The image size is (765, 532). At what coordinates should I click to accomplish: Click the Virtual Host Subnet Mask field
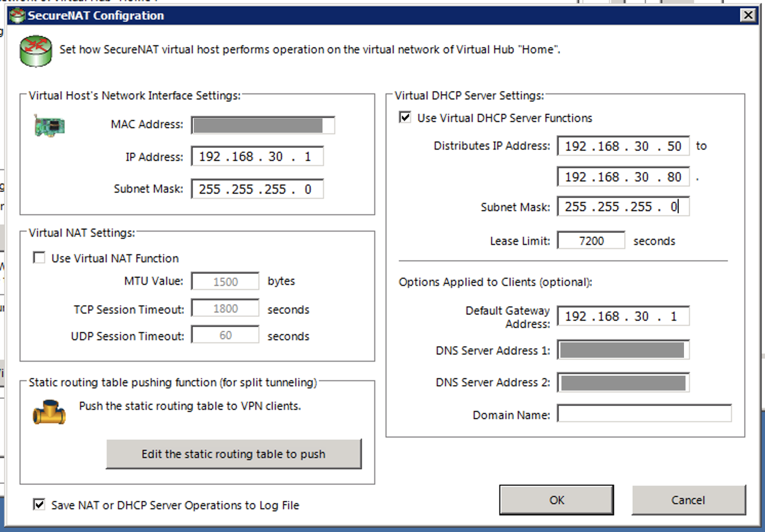tap(257, 189)
